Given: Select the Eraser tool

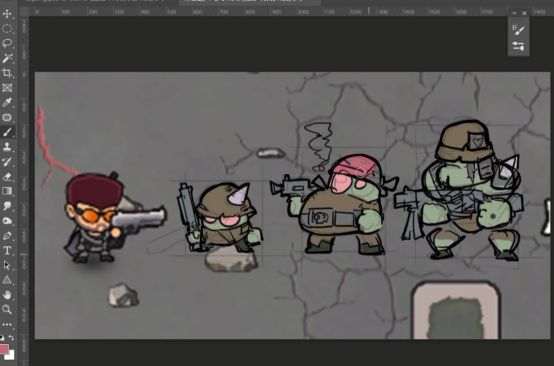Looking at the screenshot, I should pos(7,176).
